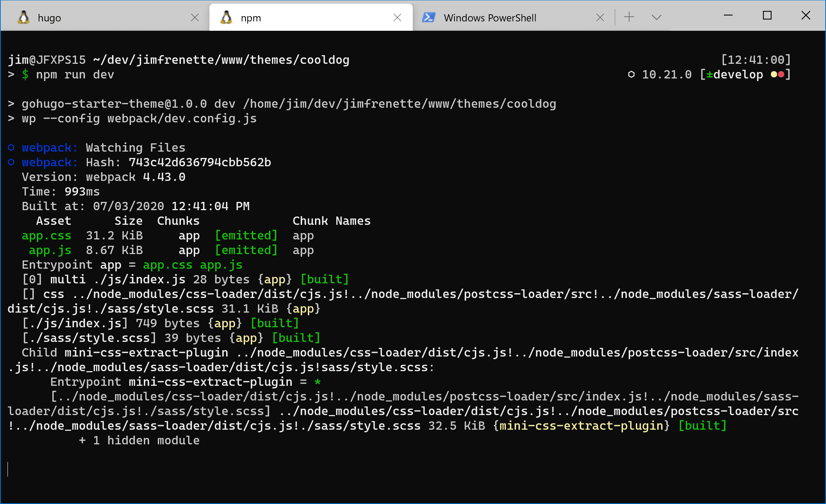The image size is (826, 504).
Task: Click the node hexagon icon before 10.21.0
Action: 632,74
